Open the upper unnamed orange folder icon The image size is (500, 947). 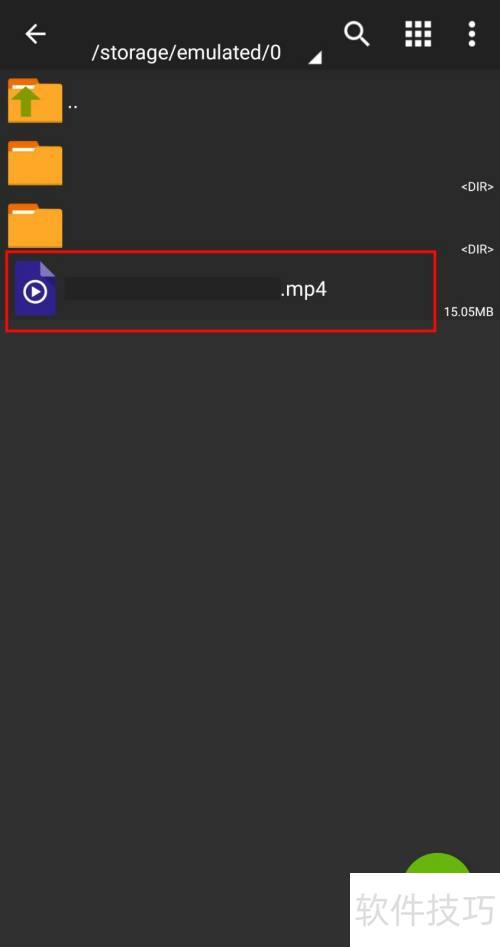coord(35,163)
